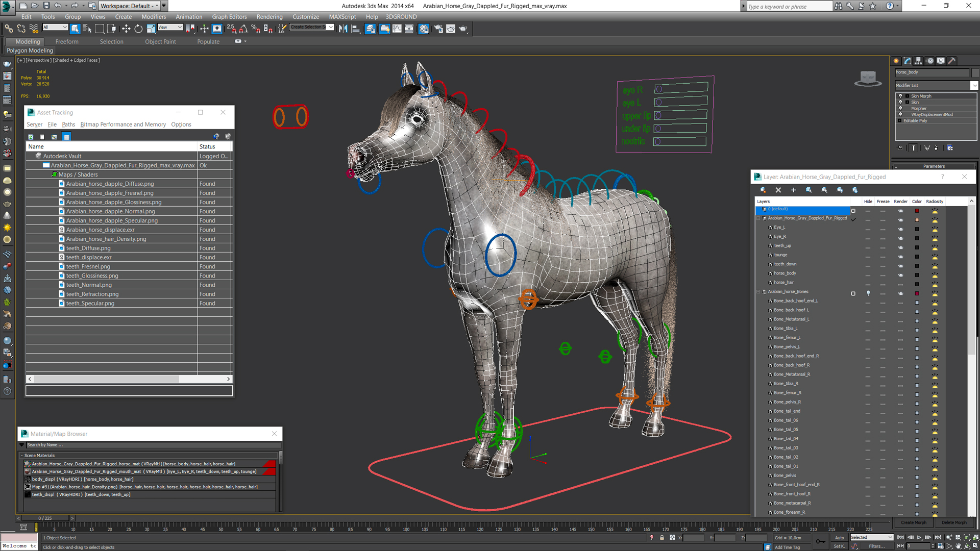Viewport: 980px width, 551px height.
Task: Choose the Select and Scale tool
Action: tap(151, 29)
